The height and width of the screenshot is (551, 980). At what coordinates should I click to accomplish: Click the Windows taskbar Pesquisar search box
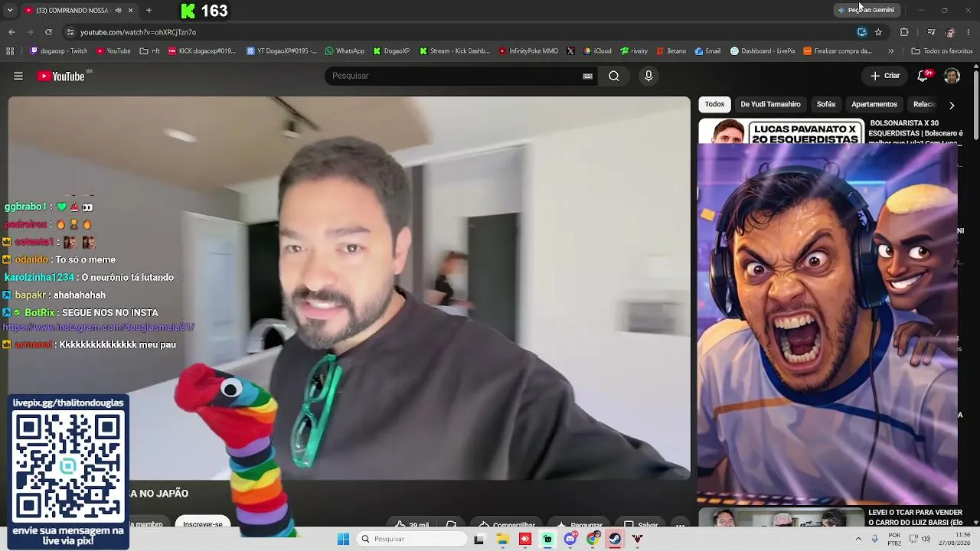coord(412,539)
